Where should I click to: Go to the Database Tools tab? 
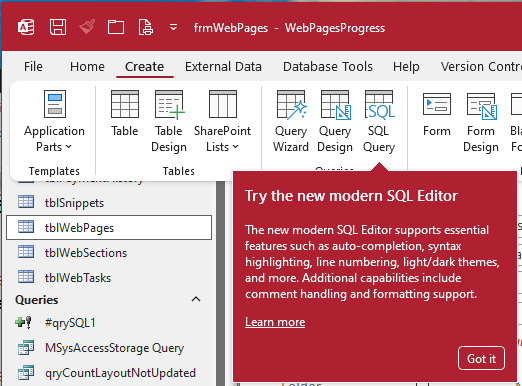coord(328,67)
